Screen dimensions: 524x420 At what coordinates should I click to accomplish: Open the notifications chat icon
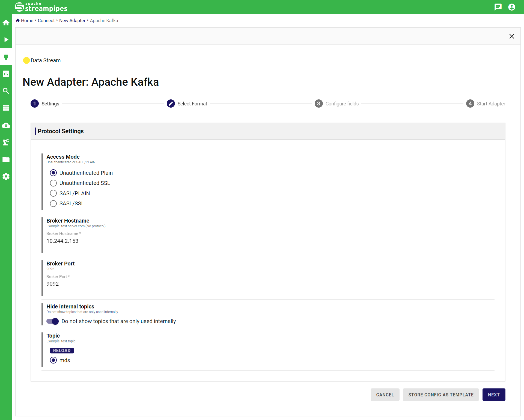click(498, 7)
